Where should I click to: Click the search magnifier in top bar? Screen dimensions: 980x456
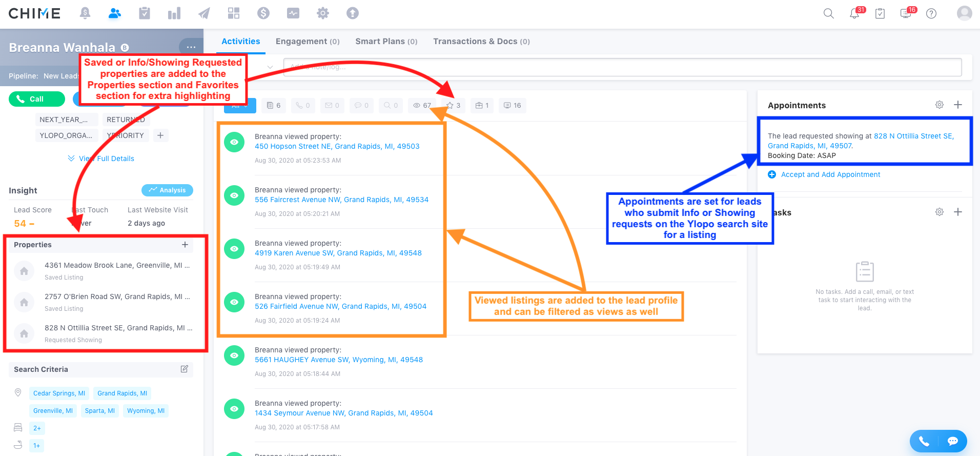pos(828,14)
